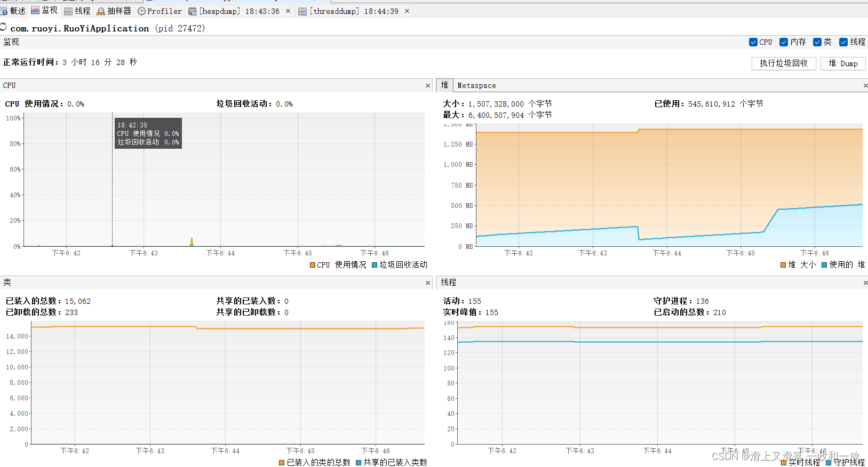The width and height of the screenshot is (868, 467).
Task: Click the 垃圾回收活动 legend swatch
Action: pyautogui.click(x=375, y=265)
